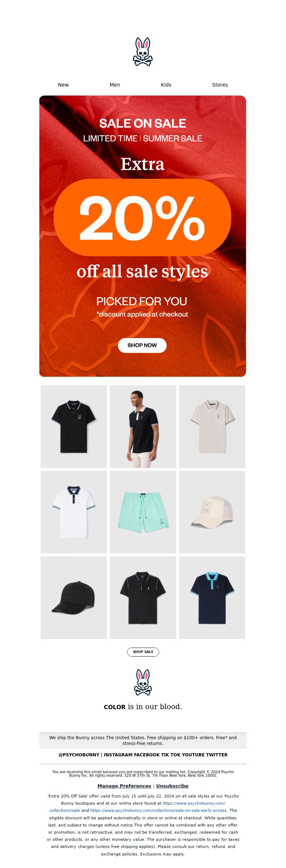Click the Manage Preferences link
Viewport: 286px width, 868px height.
[x=124, y=786]
